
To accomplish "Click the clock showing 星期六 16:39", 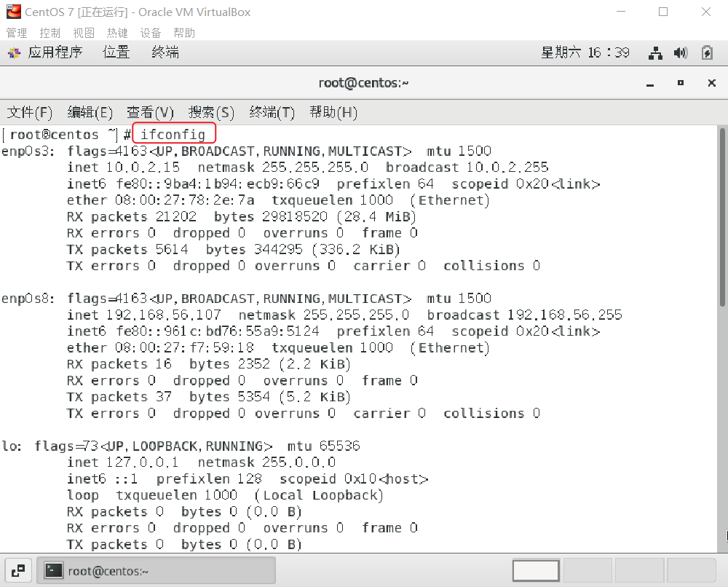I will click(x=585, y=52).
